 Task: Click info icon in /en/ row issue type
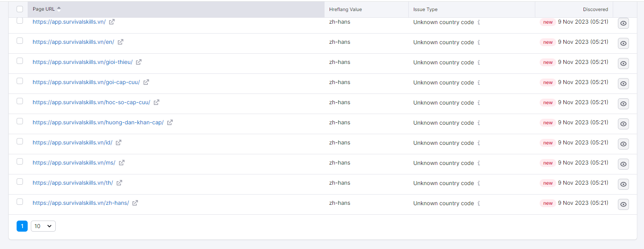479,42
